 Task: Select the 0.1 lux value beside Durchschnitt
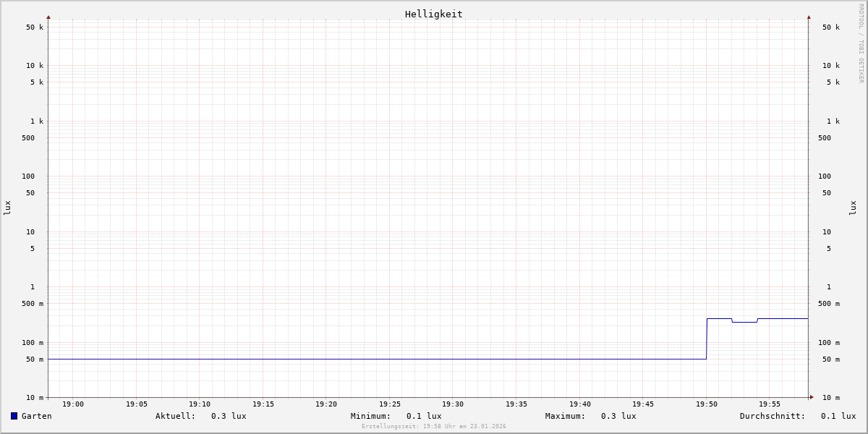tap(838, 416)
